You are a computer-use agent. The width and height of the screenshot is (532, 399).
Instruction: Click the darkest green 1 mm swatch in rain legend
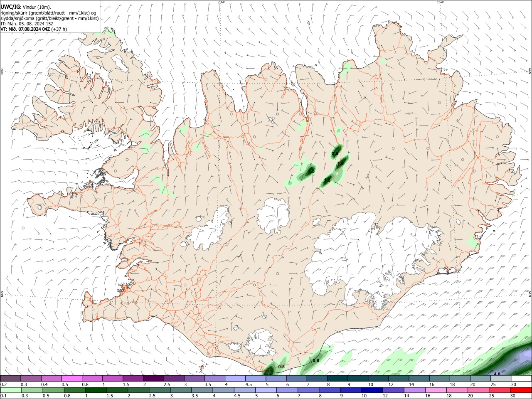95,390
